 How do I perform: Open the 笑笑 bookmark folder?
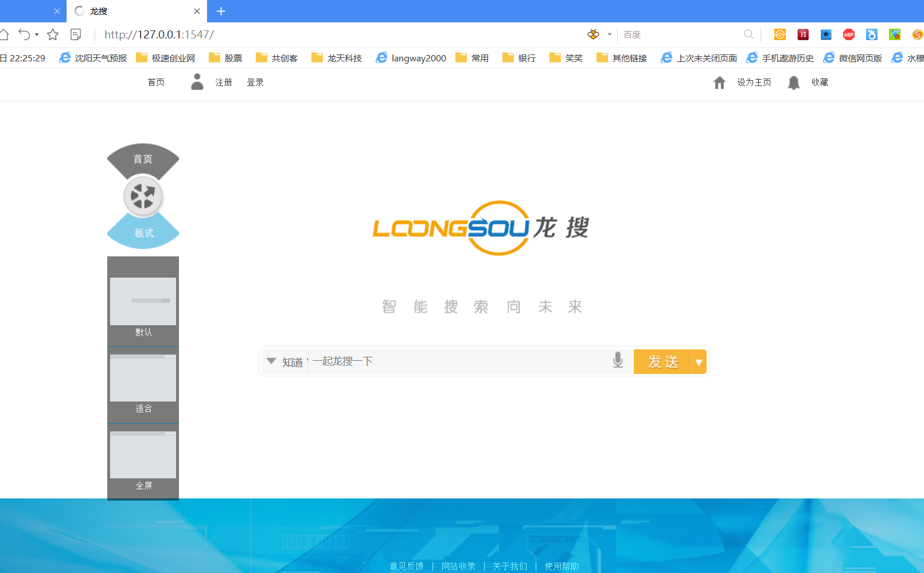point(566,58)
